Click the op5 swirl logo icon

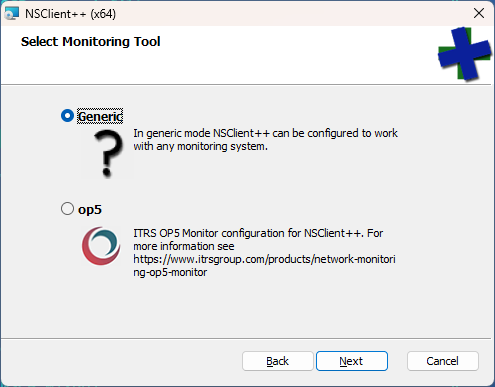coord(101,246)
